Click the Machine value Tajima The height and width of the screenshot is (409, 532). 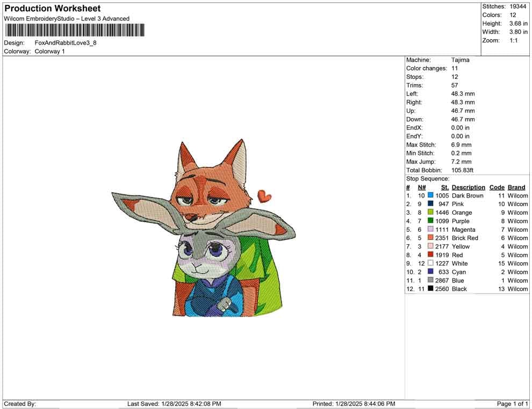[x=460, y=60]
